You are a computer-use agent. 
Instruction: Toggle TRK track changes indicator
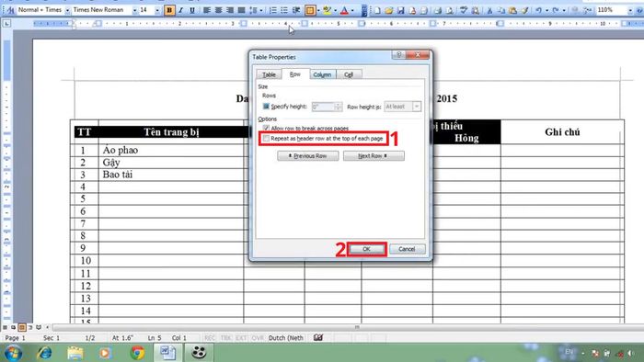coord(226,338)
